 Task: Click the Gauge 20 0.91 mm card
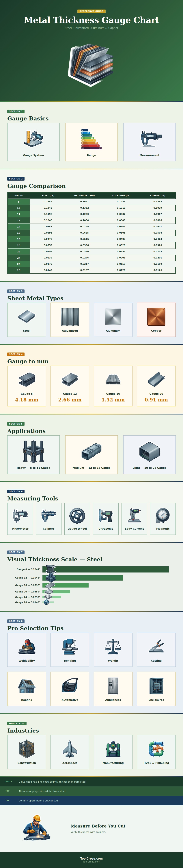click(156, 386)
